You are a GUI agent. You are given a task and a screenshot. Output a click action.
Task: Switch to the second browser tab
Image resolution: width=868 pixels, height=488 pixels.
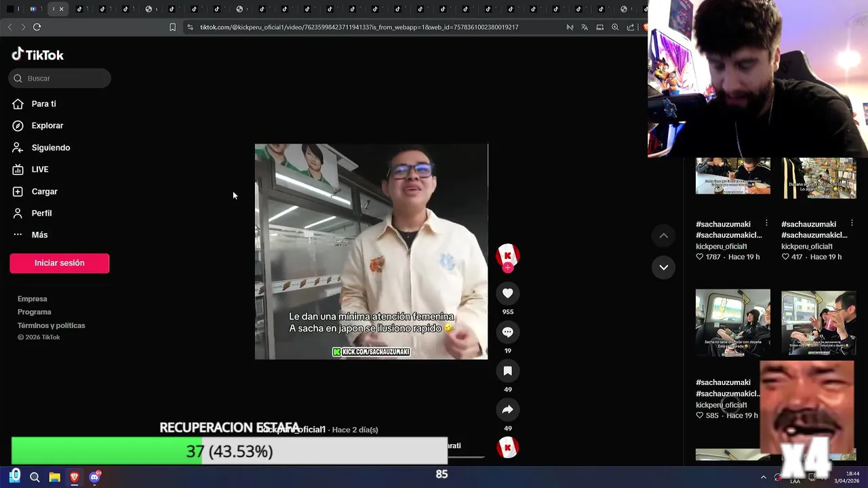(35, 9)
